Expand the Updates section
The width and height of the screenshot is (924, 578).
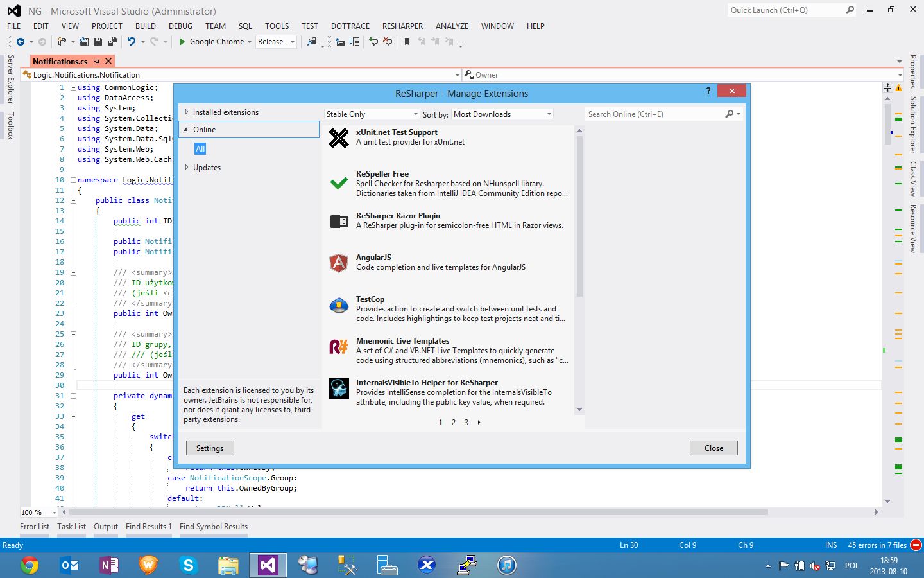pos(187,168)
